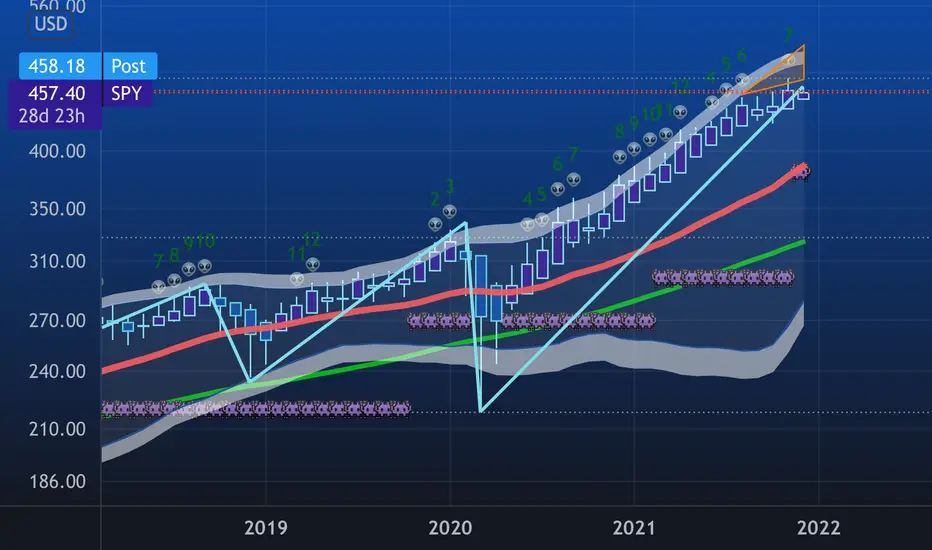Select the large blue 2020 crash candle
This screenshot has width=932, height=550.
[481, 285]
